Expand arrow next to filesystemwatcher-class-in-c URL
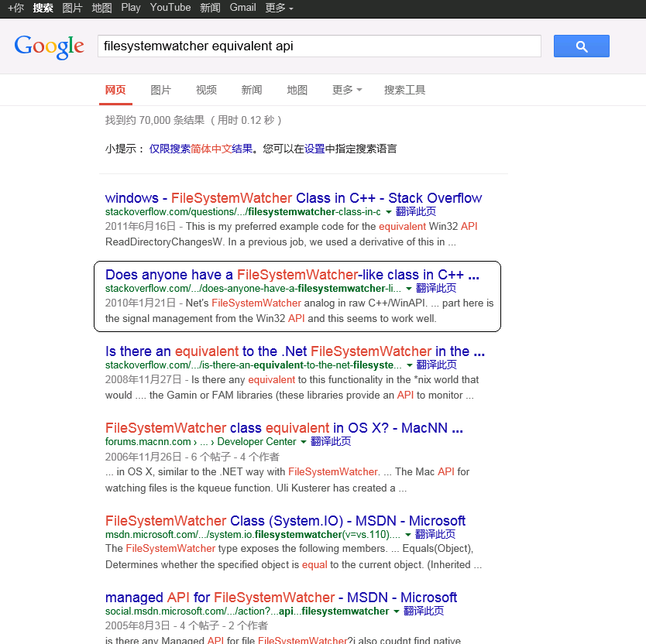The height and width of the screenshot is (644, 646). point(388,212)
